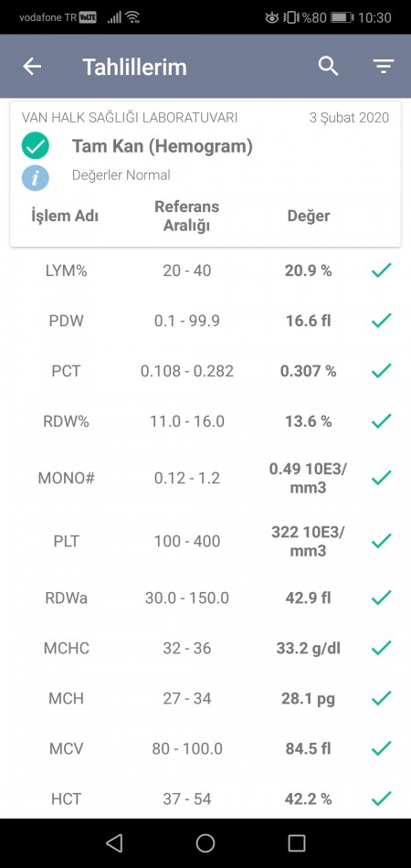Open search with the magnifier icon
The height and width of the screenshot is (868, 411).
point(328,67)
